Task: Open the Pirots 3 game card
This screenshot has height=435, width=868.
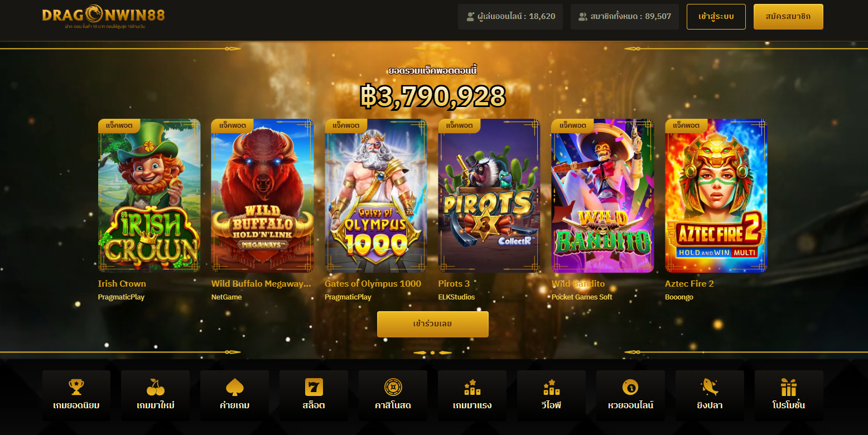Action: (x=489, y=196)
